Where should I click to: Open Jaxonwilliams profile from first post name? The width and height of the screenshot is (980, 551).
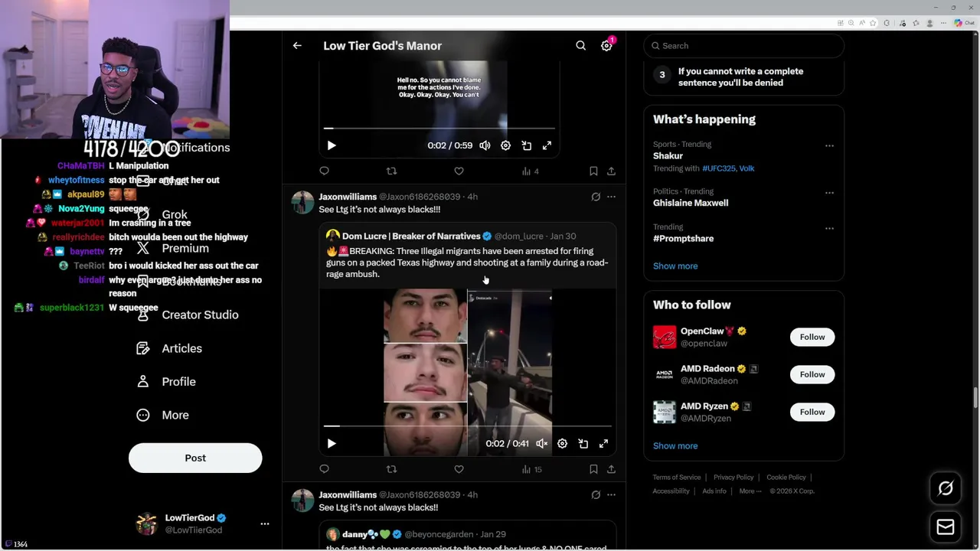click(x=348, y=197)
